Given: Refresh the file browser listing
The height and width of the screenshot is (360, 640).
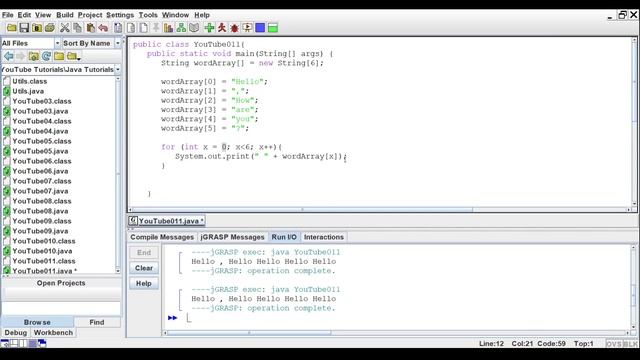Looking at the screenshot, I should 46,56.
